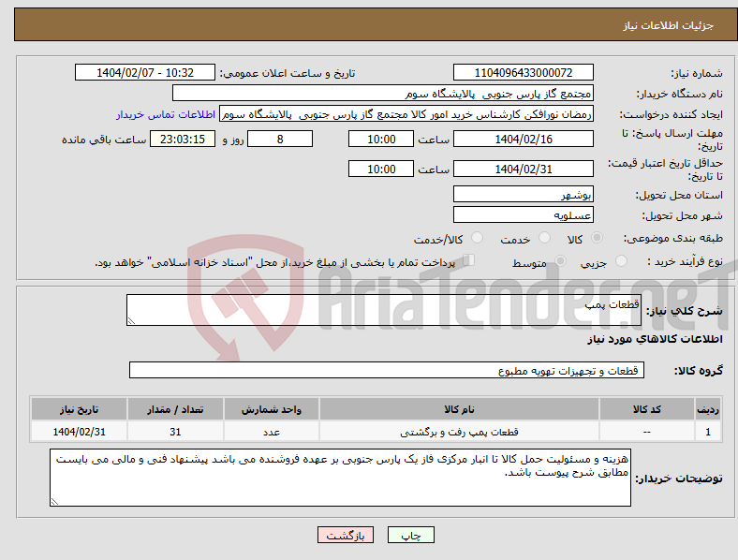Click the نام کالا column header
738x560 pixels.
coord(459,409)
